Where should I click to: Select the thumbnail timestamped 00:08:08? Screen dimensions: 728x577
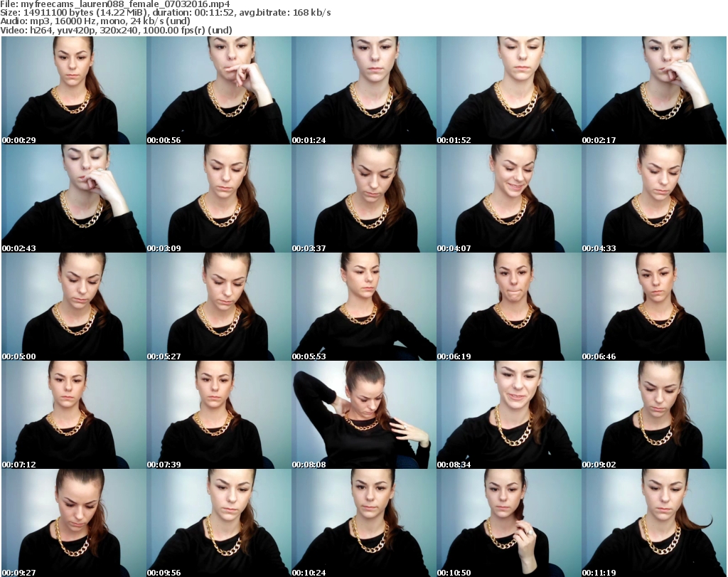[363, 415]
